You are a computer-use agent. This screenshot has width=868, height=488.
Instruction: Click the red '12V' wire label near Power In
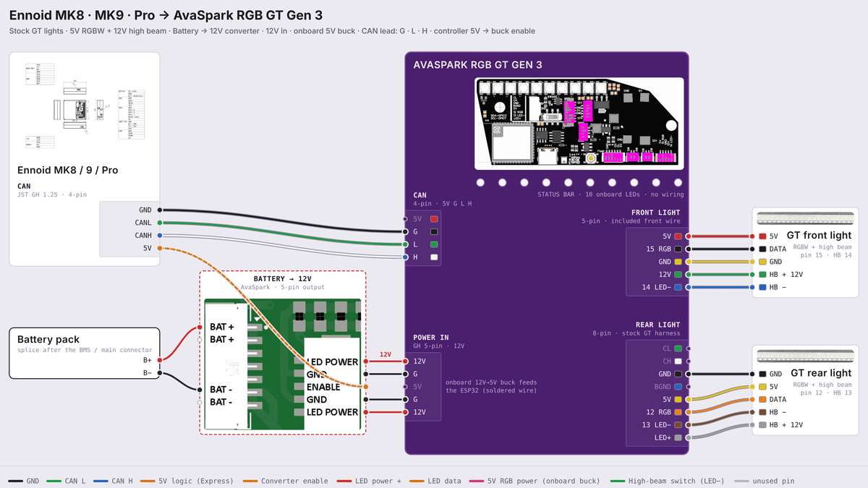click(386, 355)
